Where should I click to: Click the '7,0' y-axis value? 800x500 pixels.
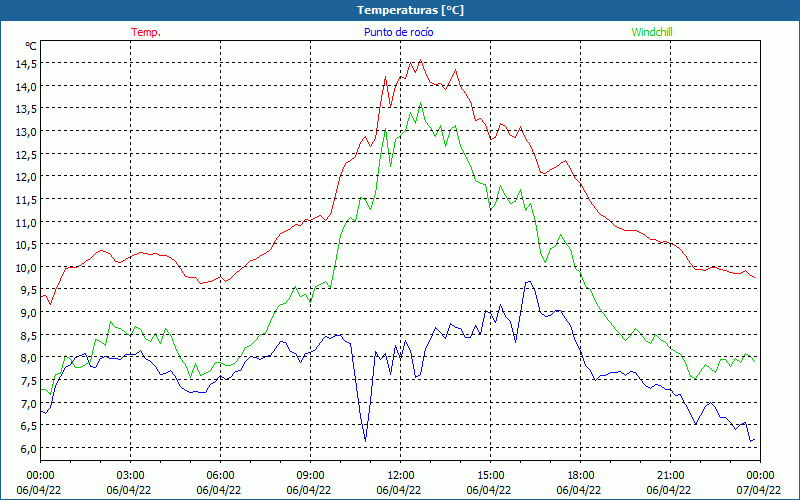[x=29, y=403]
